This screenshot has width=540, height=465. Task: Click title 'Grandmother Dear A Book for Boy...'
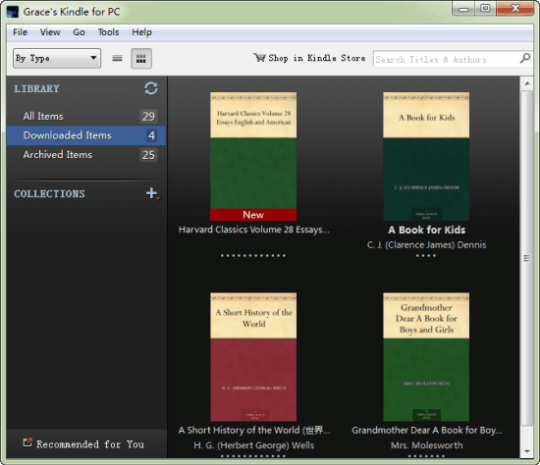427,430
